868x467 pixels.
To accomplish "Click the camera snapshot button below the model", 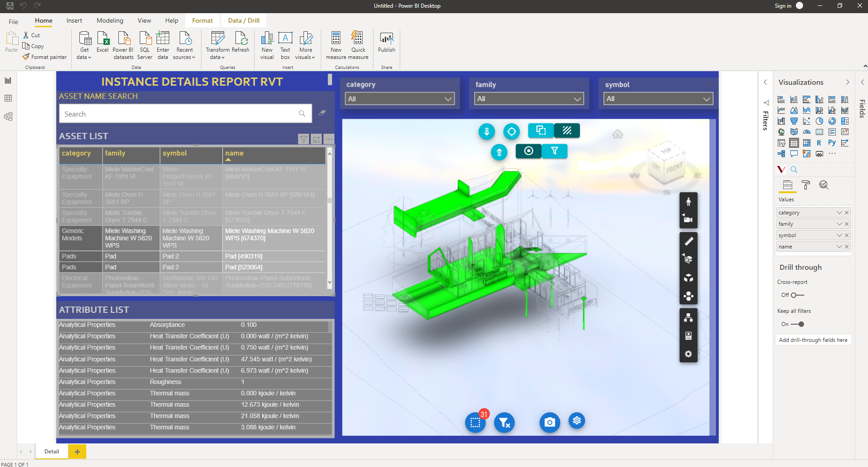I will [x=549, y=422].
